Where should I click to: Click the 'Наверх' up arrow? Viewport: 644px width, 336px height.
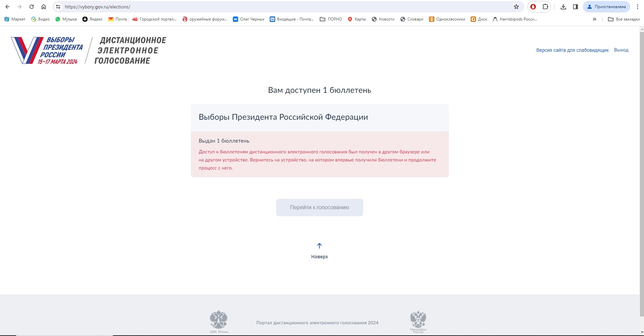319,246
